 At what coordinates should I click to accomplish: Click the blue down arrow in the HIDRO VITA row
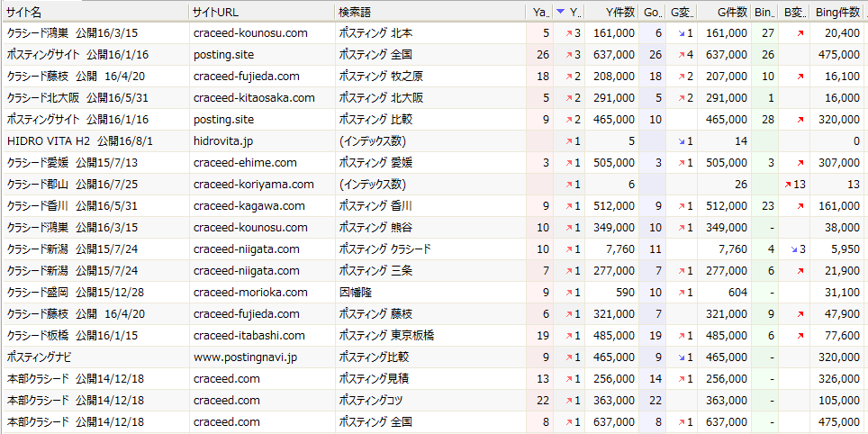pos(682,141)
